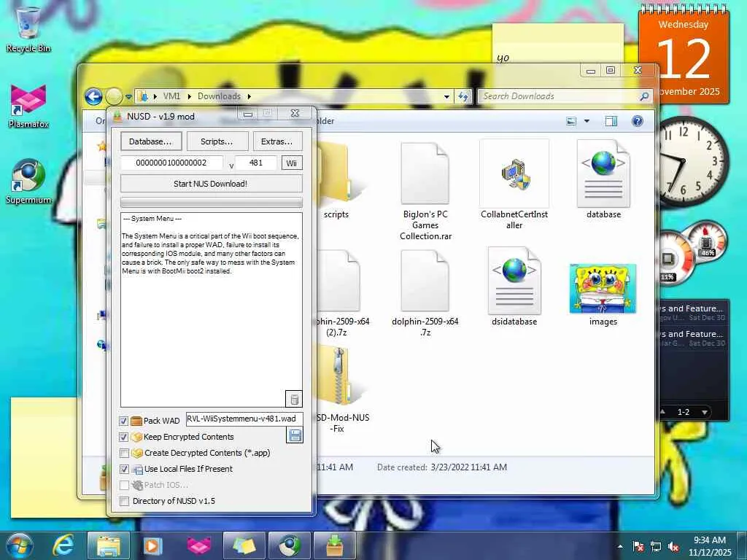Enable Create Decrypted Contents (*.app)

(124, 453)
